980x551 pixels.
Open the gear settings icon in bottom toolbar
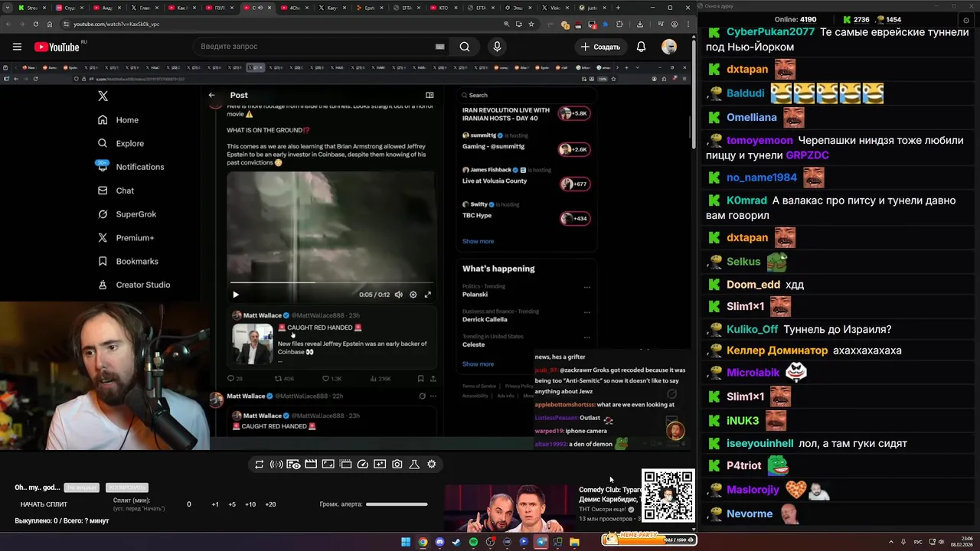432,465
